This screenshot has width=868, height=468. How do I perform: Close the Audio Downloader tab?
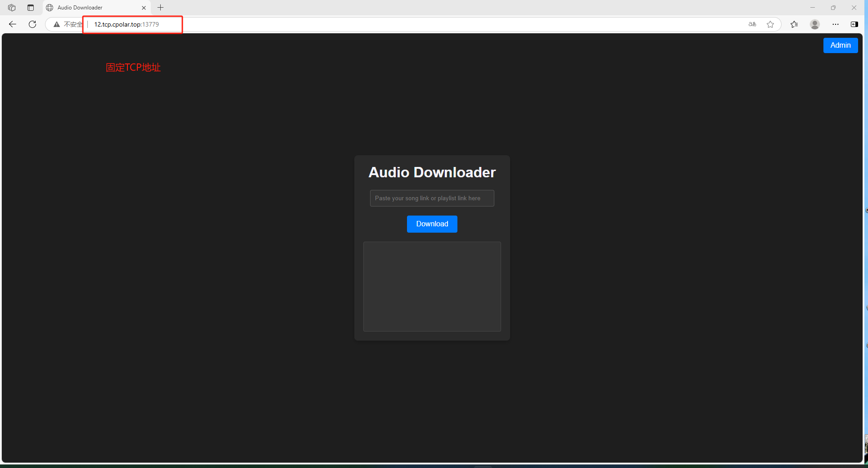pyautogui.click(x=144, y=8)
